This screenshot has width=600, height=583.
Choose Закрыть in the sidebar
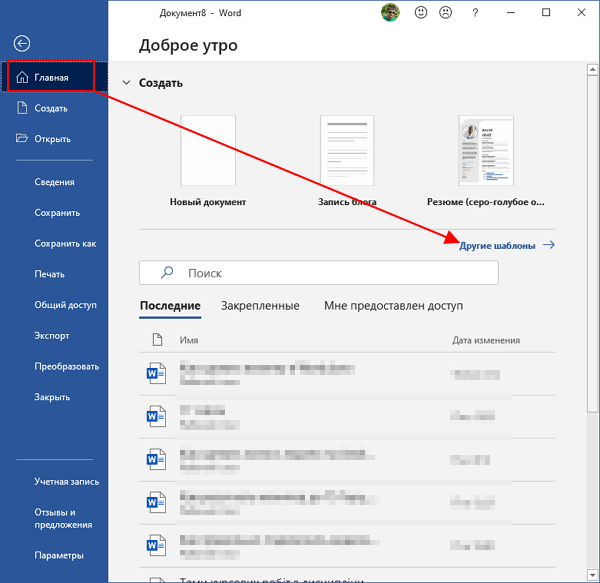point(54,397)
